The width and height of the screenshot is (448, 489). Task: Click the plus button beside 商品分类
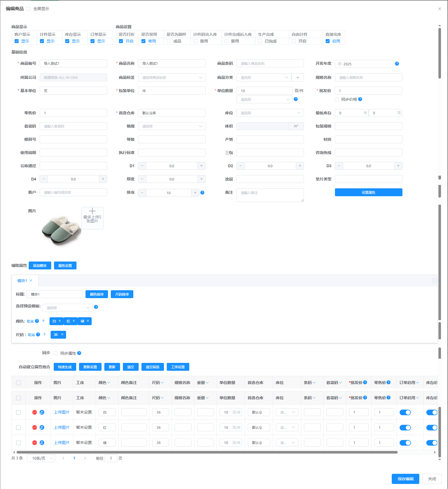298,77
